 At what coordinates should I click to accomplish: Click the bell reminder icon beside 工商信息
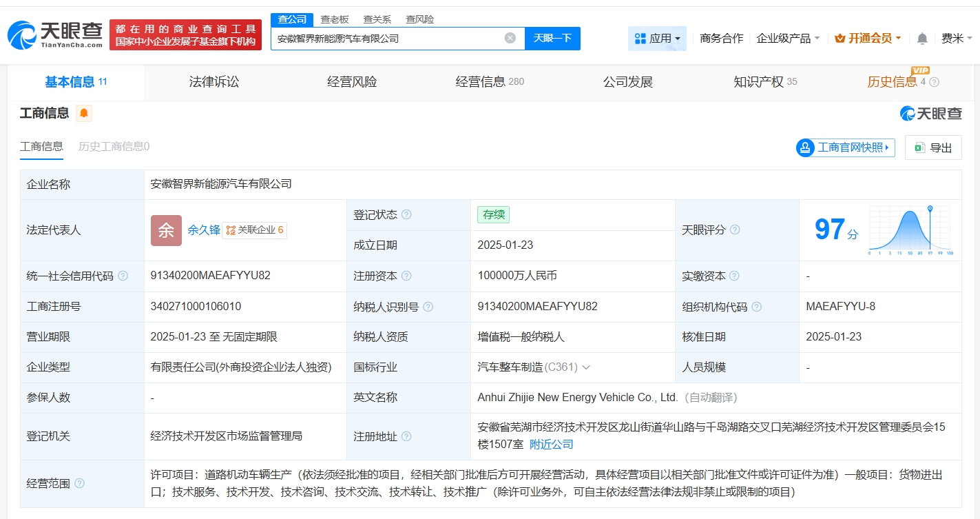84,113
